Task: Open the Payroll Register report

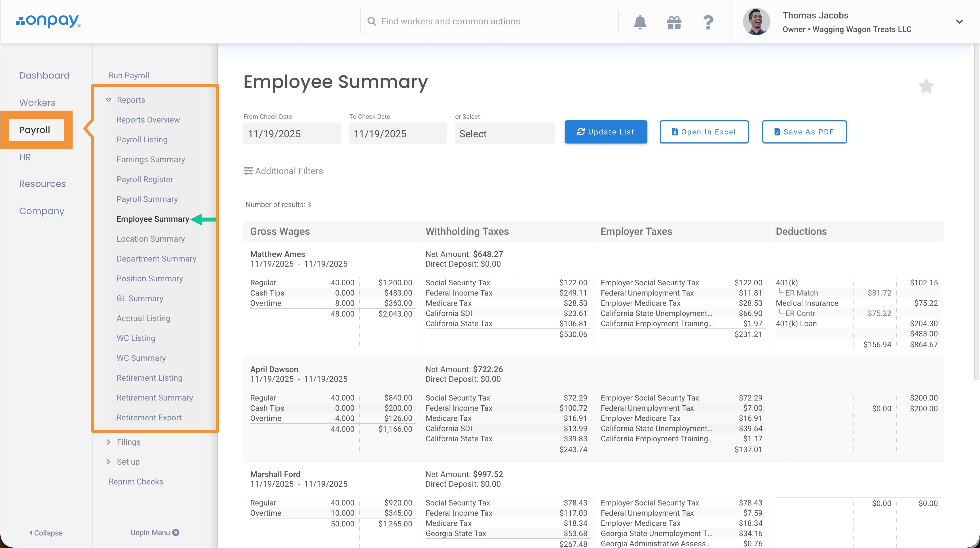Action: coord(145,179)
